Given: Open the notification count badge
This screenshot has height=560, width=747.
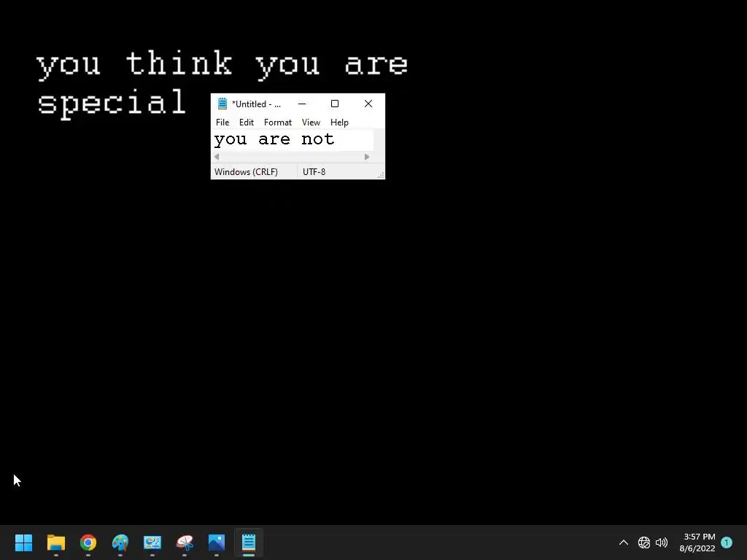Looking at the screenshot, I should coord(727,542).
